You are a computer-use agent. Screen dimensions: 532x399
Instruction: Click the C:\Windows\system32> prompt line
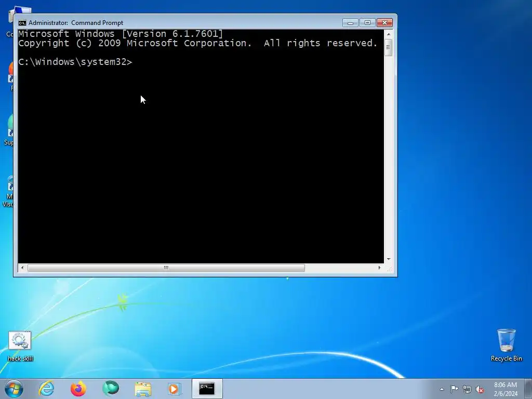click(x=75, y=62)
